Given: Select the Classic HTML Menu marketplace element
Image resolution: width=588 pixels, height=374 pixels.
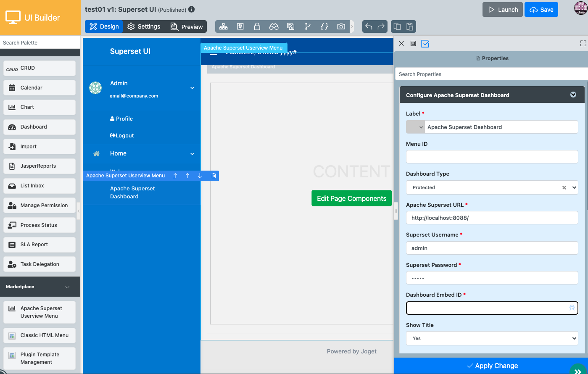Looking at the screenshot, I should tap(40, 335).
